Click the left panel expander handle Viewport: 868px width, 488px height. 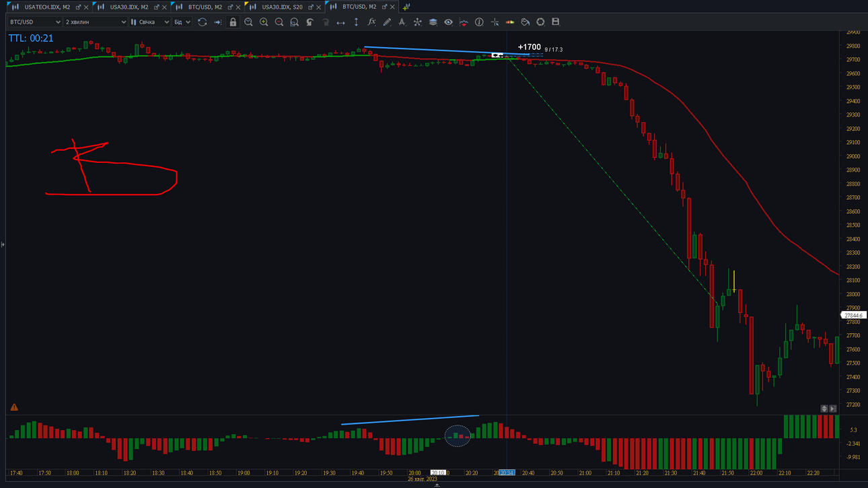(x=3, y=244)
